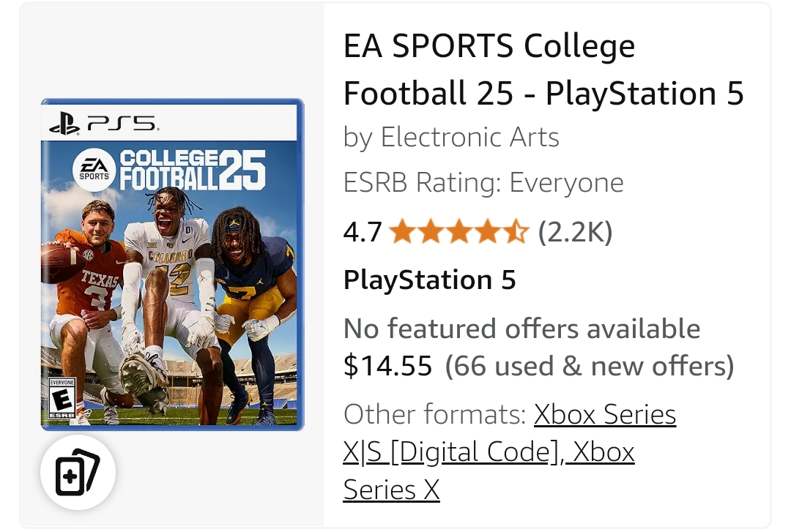The width and height of the screenshot is (791, 532).
Task: Open the Xbox Series X format link
Action: point(489,470)
